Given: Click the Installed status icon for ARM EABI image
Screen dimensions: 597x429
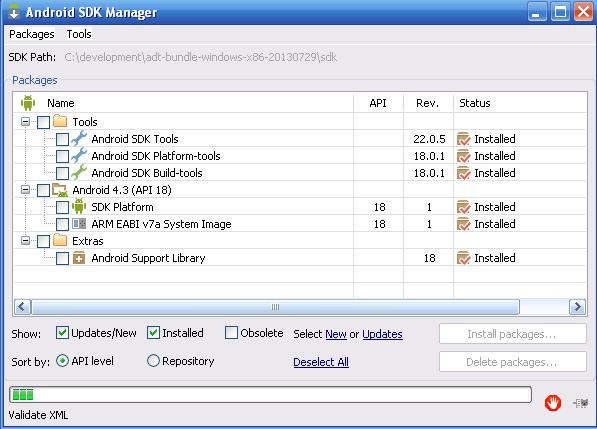Looking at the screenshot, I should [463, 224].
